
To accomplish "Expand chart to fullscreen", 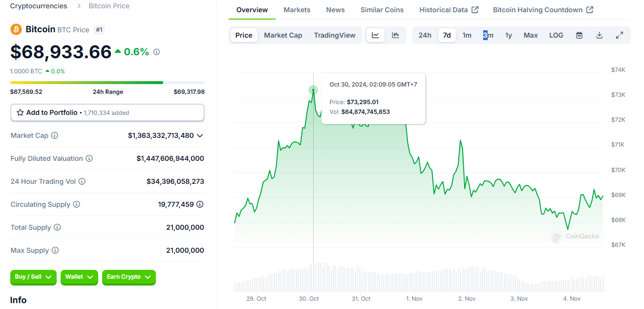I will pos(620,35).
